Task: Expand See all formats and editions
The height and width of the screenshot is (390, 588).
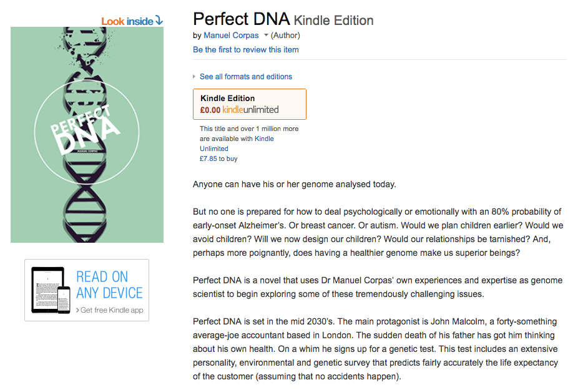Action: [245, 76]
